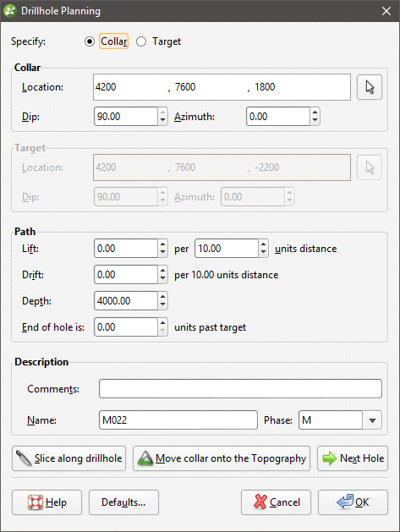Increase the collar Dip value with up arrow
400x532 pixels.
163,112
